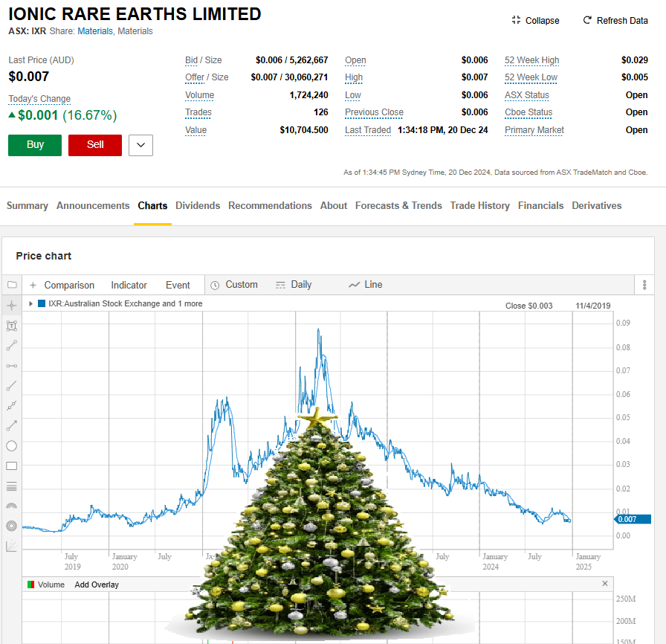Click the 52 Week Low label
The image size is (666, 644).
coord(531,77)
